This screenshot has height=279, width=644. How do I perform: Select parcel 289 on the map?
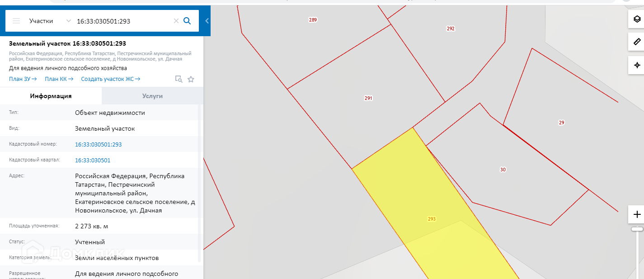(313, 20)
